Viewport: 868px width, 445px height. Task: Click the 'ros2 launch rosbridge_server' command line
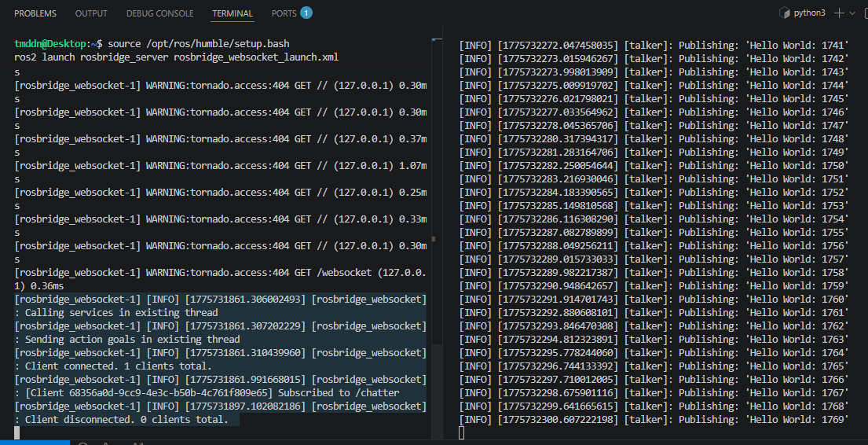coord(177,57)
